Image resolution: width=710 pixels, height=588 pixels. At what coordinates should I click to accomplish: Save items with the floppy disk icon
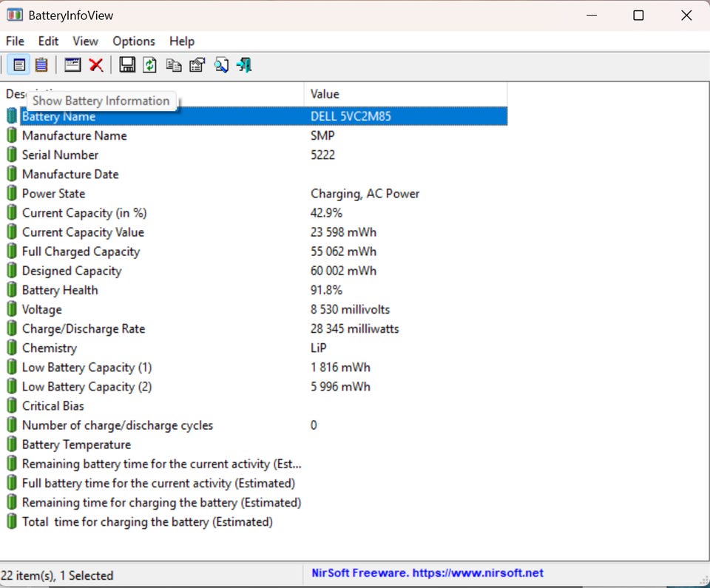click(x=126, y=65)
